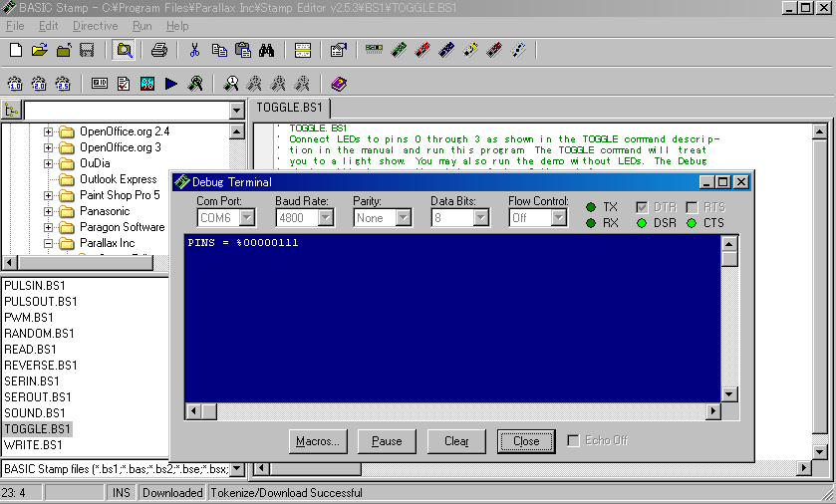This screenshot has height=504, width=836.
Task: Open the BASIC Stamp files filter dropdown
Action: coord(237,469)
